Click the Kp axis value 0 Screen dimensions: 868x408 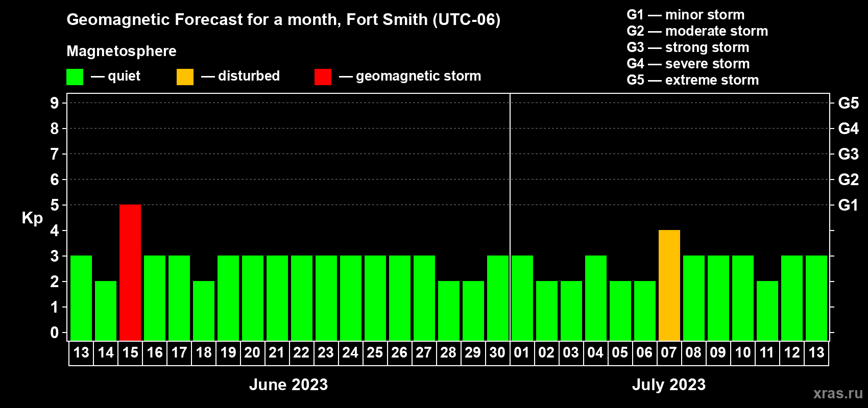pyautogui.click(x=55, y=333)
